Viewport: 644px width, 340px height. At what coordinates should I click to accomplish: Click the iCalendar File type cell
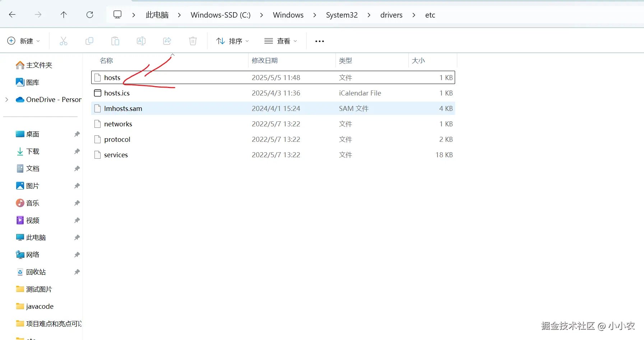[x=360, y=93]
